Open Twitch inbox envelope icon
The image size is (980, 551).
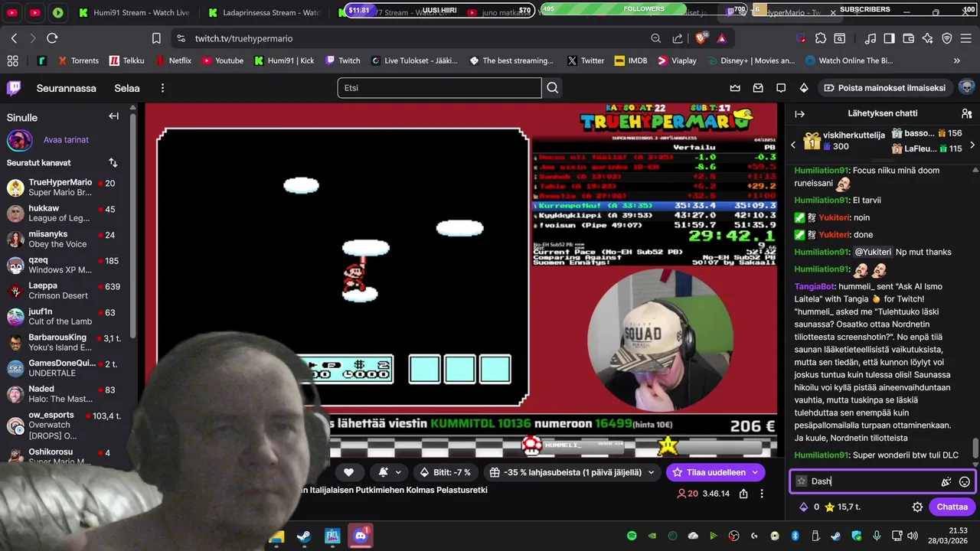point(758,88)
